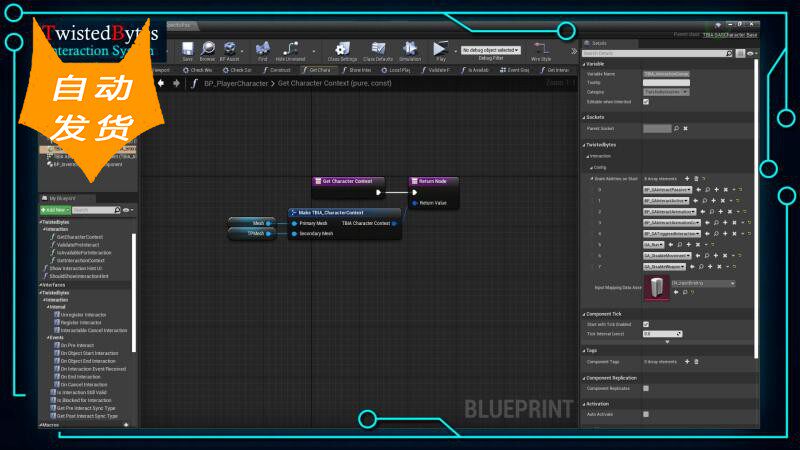Add element to Component Tags array
This screenshot has width=800, height=450.
coord(687,362)
